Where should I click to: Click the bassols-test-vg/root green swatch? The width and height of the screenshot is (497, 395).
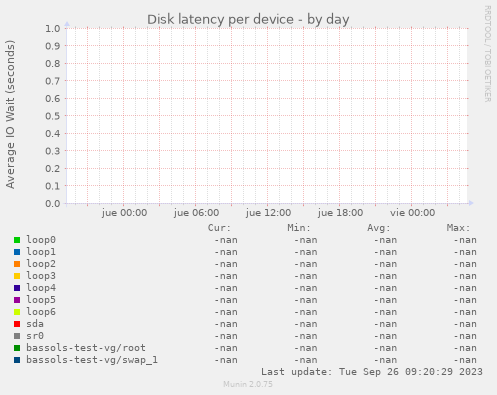(x=17, y=348)
